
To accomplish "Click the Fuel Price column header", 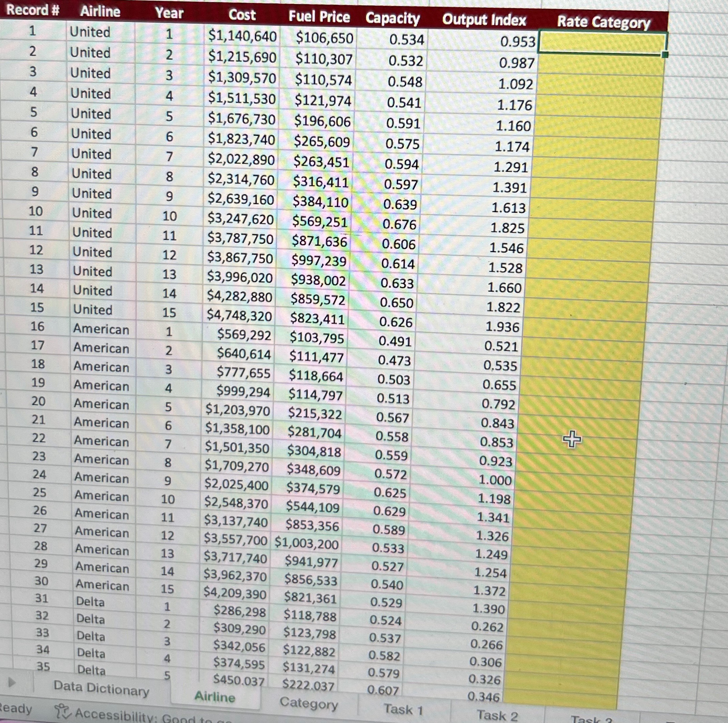I will [319, 16].
